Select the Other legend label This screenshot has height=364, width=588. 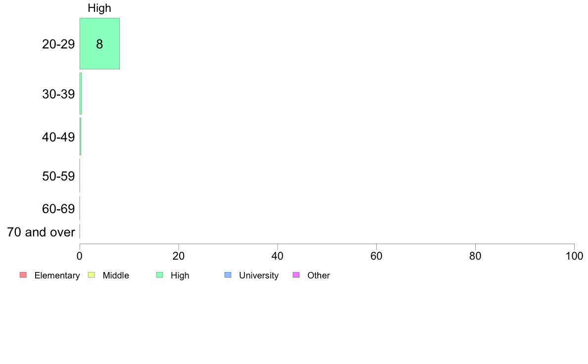[x=319, y=275]
